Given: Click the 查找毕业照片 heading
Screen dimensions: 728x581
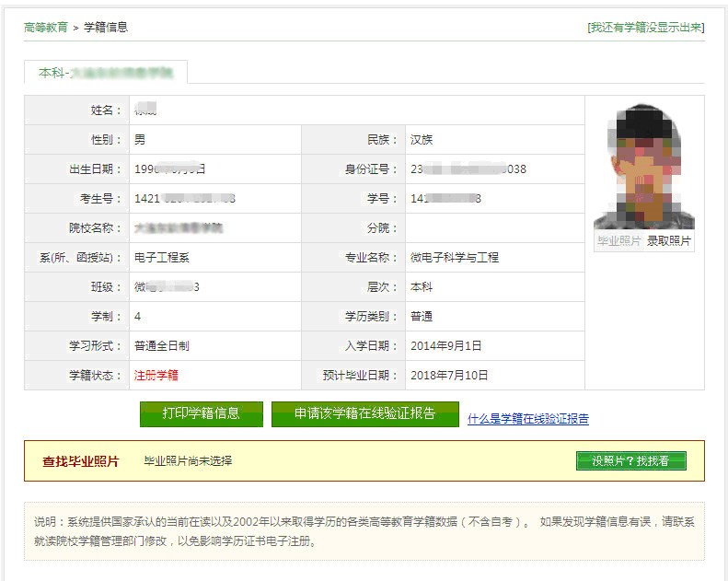Looking at the screenshot, I should click(81, 461).
